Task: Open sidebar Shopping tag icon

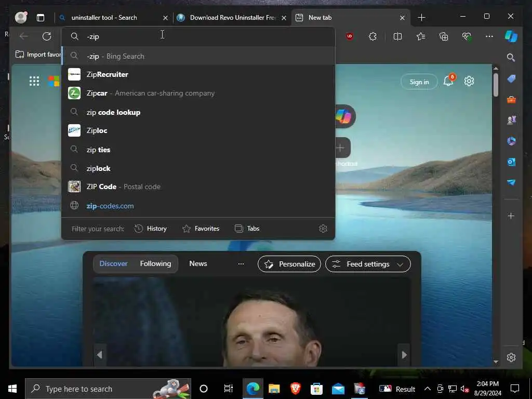Action: 511,79
